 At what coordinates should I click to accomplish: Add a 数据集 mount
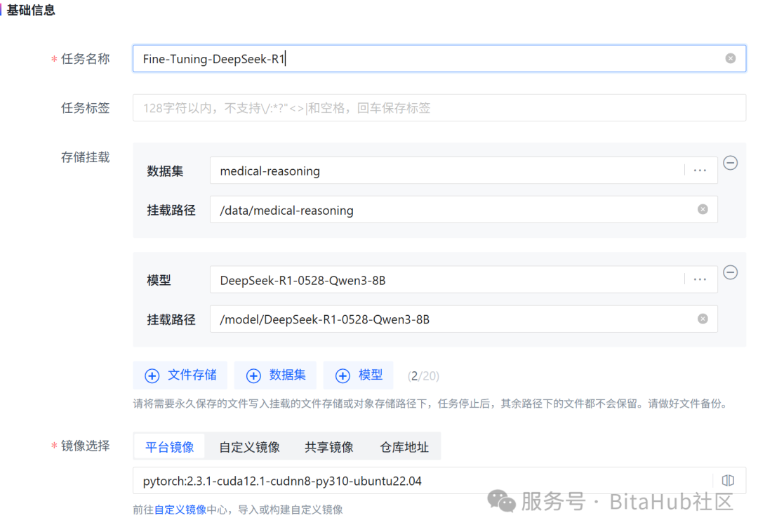tap(276, 375)
